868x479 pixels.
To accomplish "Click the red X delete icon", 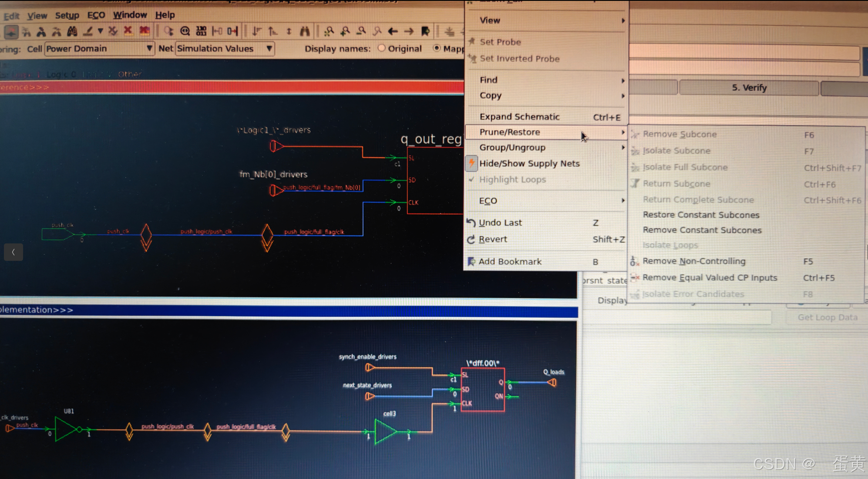I will [128, 31].
